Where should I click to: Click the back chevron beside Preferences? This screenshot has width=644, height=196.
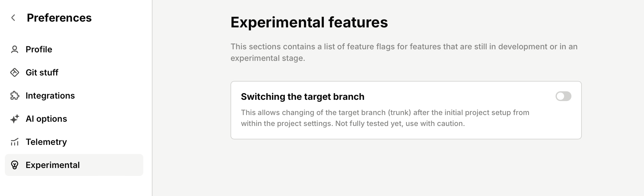pyautogui.click(x=13, y=18)
